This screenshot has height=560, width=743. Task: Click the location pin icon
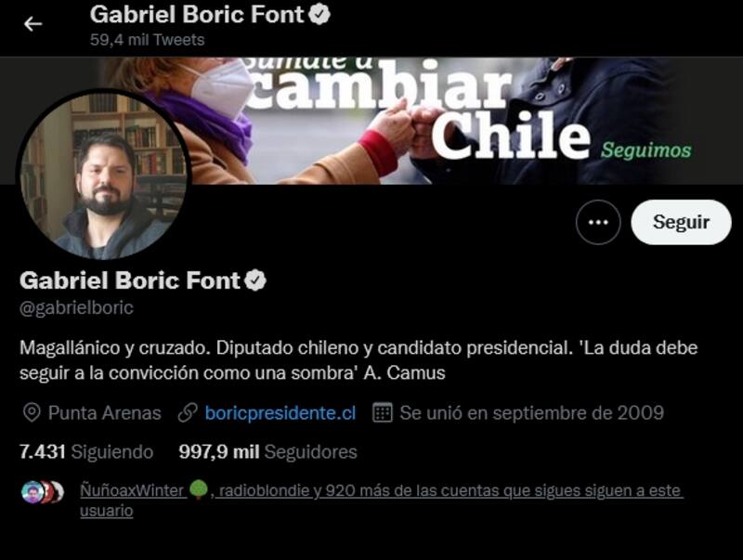coord(32,412)
